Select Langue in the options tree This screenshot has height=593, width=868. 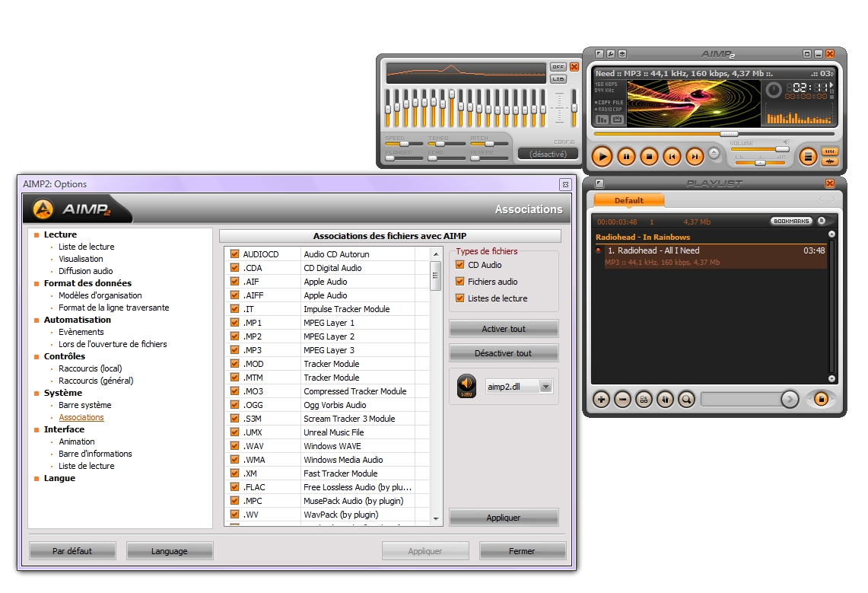point(59,478)
